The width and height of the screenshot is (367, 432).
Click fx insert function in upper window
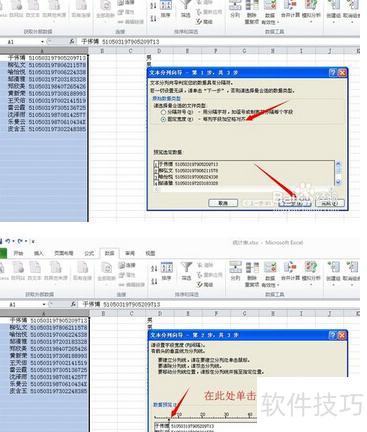(72, 42)
